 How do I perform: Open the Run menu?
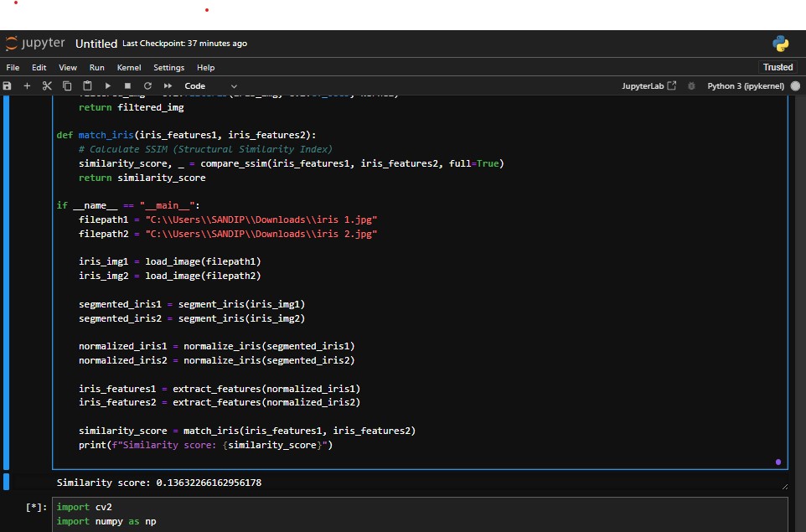click(x=96, y=67)
